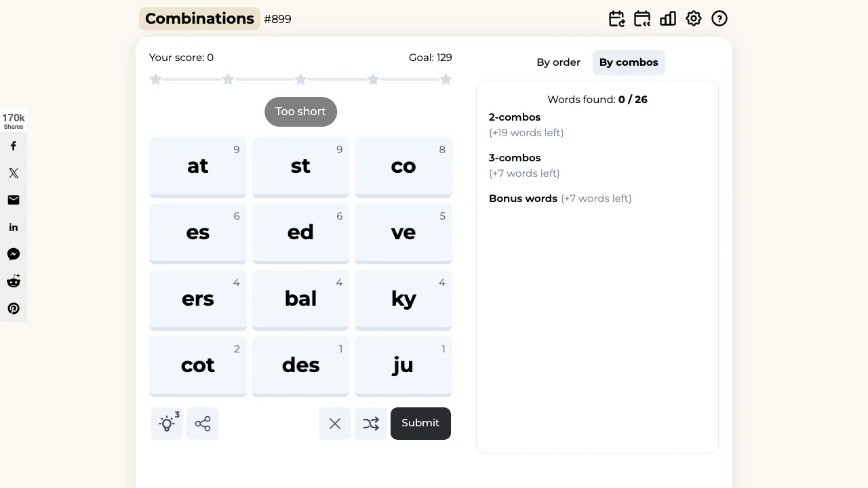The width and height of the screenshot is (868, 488).
Task: Open the settings gear icon
Action: (x=694, y=19)
